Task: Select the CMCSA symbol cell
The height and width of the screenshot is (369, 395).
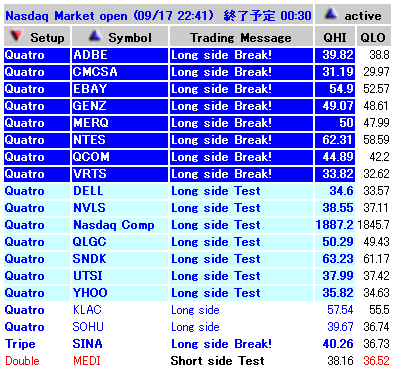Action: [x=120, y=72]
